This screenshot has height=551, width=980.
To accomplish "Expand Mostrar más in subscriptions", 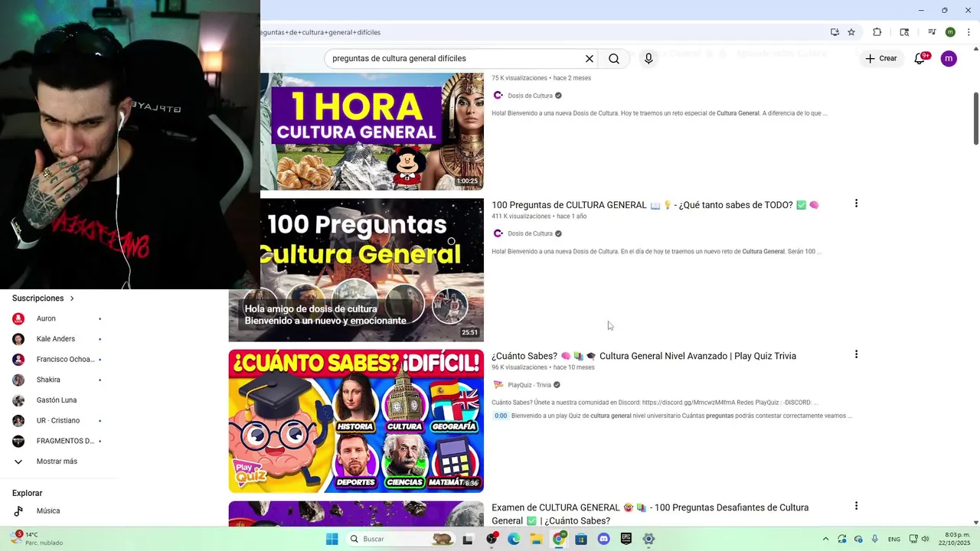I will [58, 461].
